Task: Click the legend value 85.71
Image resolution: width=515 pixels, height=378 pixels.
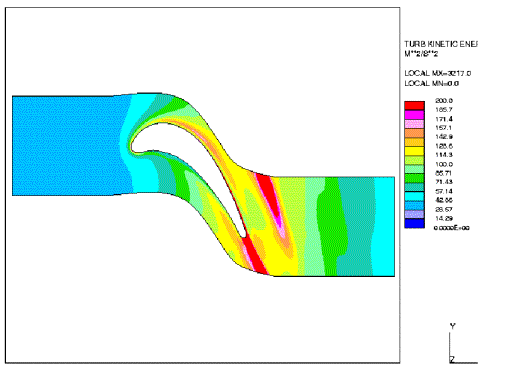Action: [444, 173]
